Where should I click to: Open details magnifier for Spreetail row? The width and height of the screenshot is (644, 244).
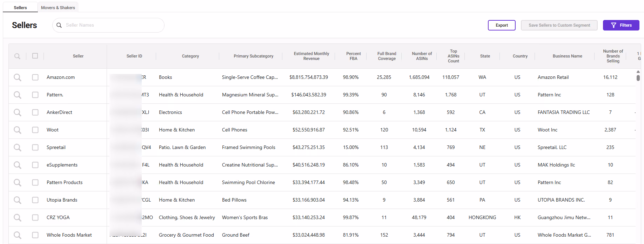coord(17,148)
